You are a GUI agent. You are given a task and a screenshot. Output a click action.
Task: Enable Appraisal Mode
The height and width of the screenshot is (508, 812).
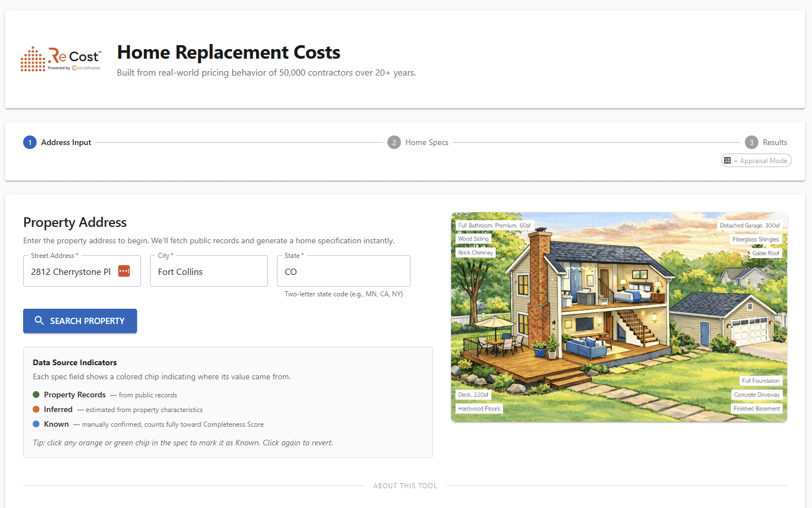point(756,160)
